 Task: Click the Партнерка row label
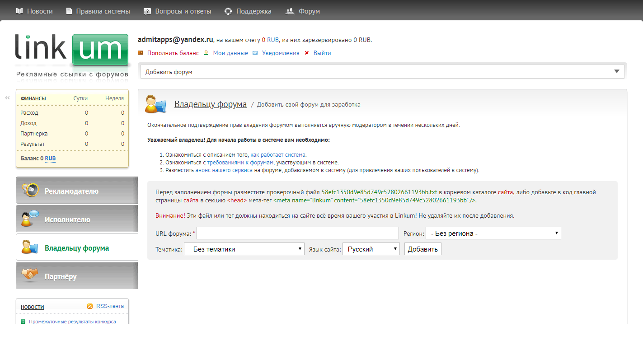tap(34, 134)
